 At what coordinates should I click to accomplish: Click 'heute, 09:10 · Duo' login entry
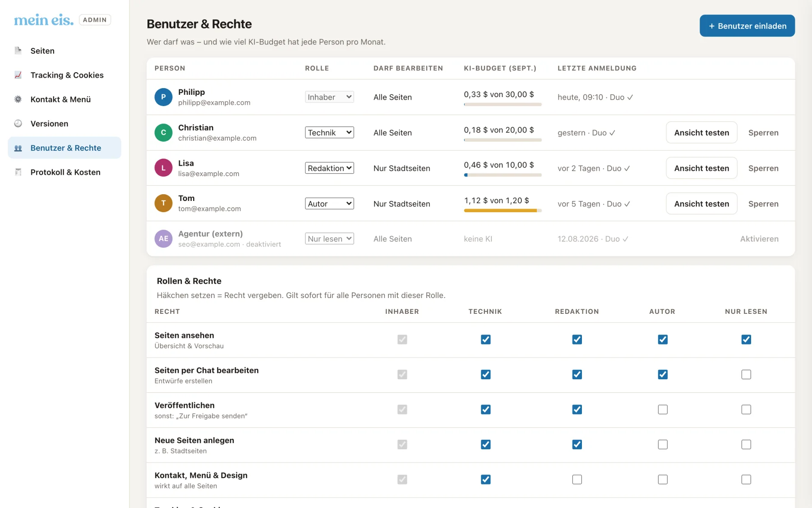tap(595, 97)
